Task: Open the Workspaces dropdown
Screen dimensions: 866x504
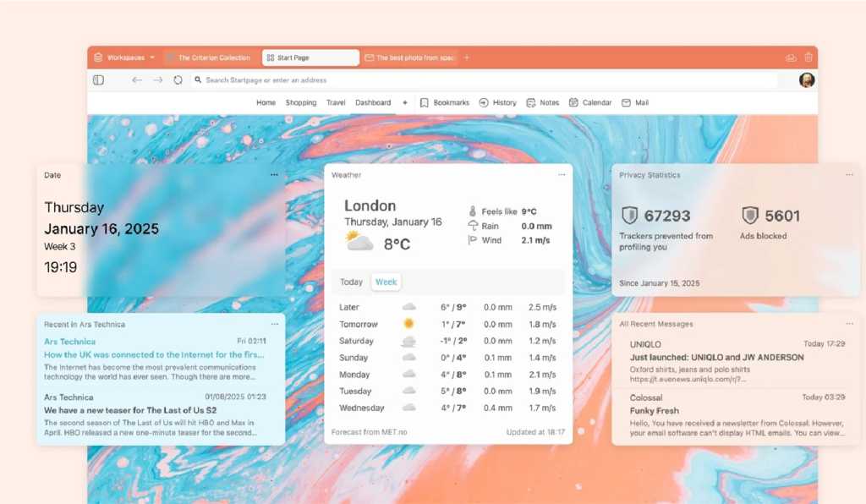Action: (127, 58)
